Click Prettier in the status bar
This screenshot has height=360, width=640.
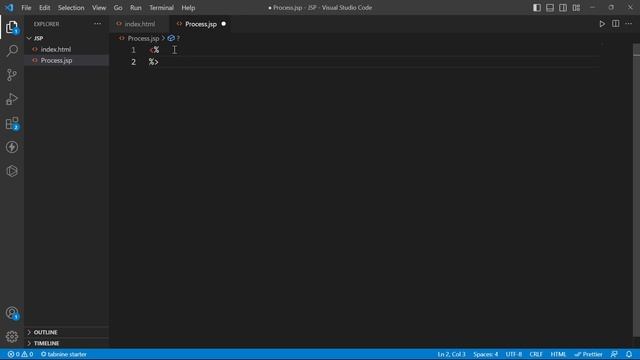pyautogui.click(x=588, y=354)
